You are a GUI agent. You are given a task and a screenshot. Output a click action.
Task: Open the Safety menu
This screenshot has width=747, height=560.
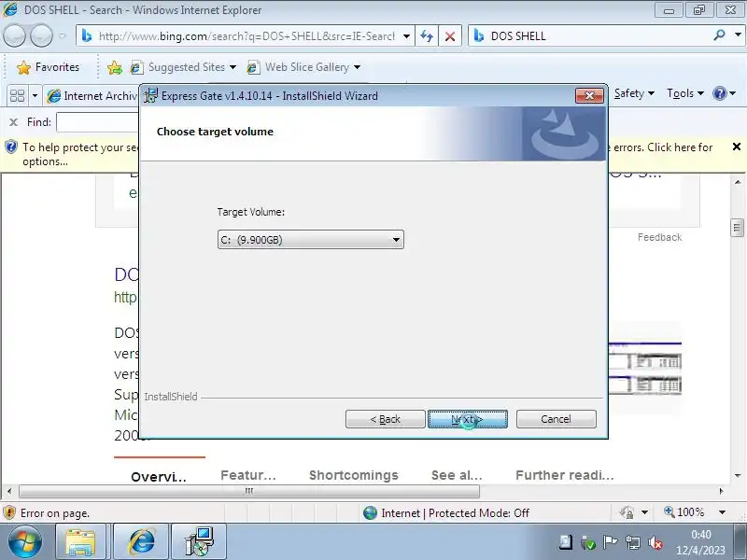[x=634, y=93]
